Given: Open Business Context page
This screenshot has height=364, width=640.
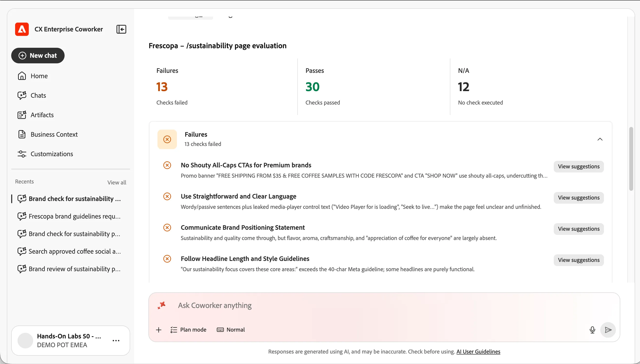Looking at the screenshot, I should click(x=48, y=134).
